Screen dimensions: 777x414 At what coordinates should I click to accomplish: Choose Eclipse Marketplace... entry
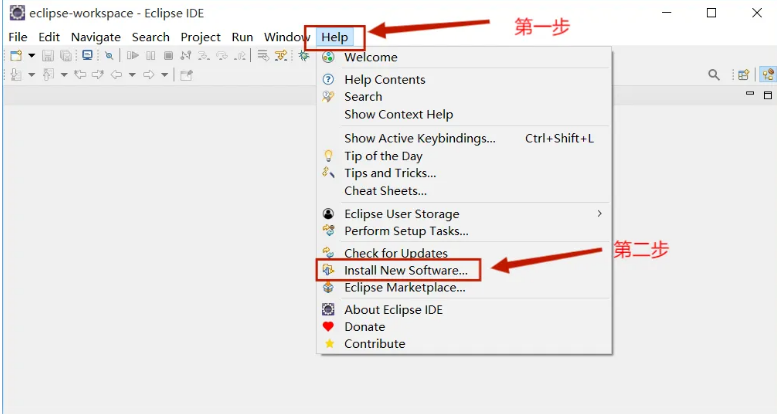pyautogui.click(x=404, y=287)
